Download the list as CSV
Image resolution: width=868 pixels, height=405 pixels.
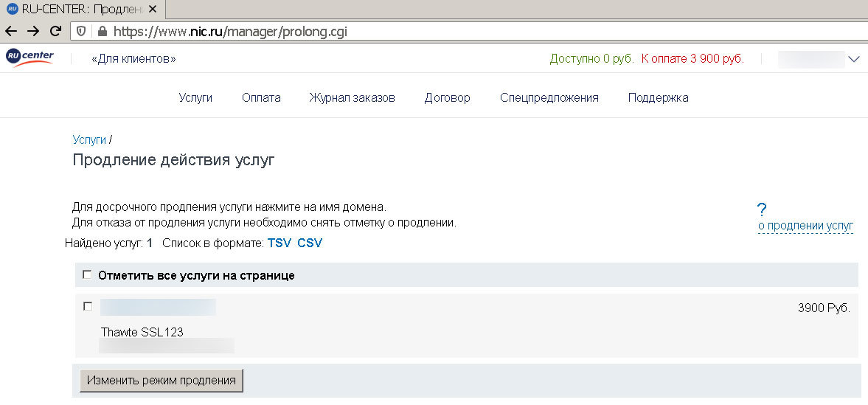pos(310,243)
